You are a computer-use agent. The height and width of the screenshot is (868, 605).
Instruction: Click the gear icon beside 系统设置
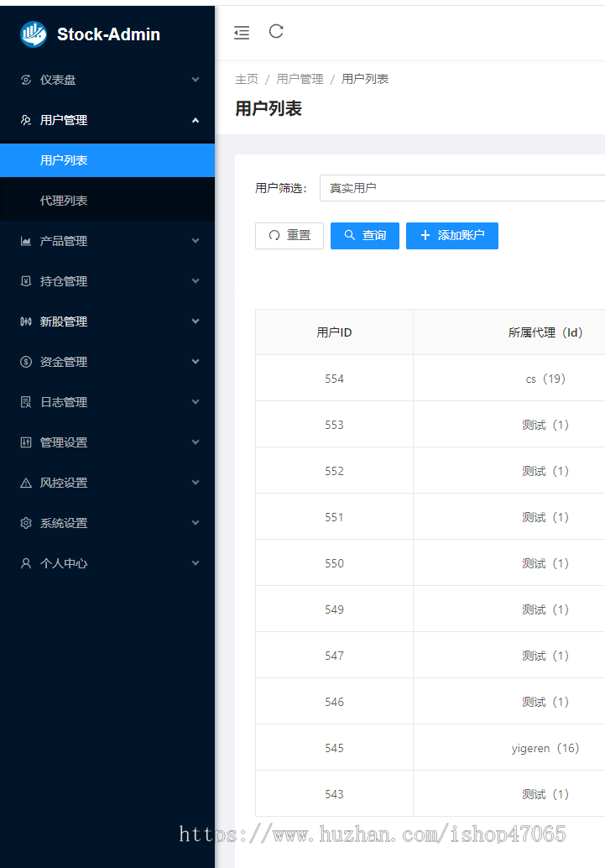point(25,523)
